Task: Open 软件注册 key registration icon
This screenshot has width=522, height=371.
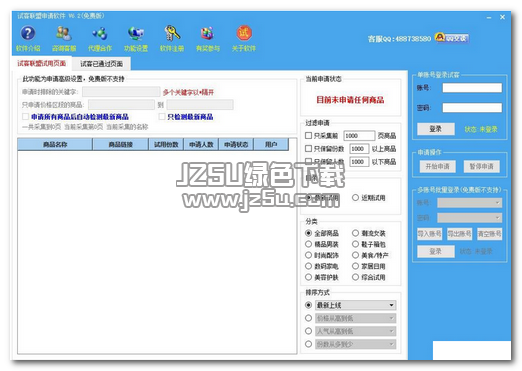Action: pos(172,33)
